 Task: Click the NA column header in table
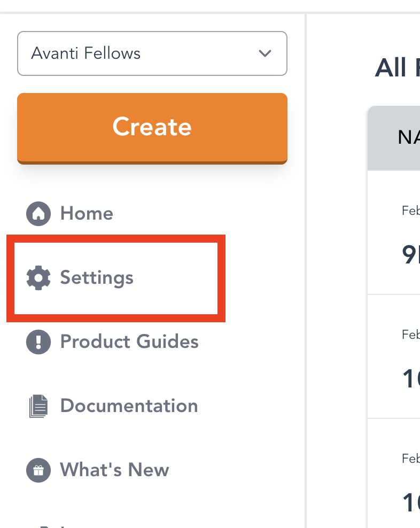[x=408, y=138]
